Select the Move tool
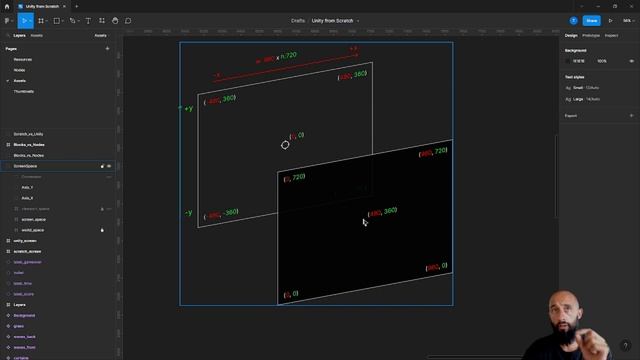640x360 pixels. 24,20
